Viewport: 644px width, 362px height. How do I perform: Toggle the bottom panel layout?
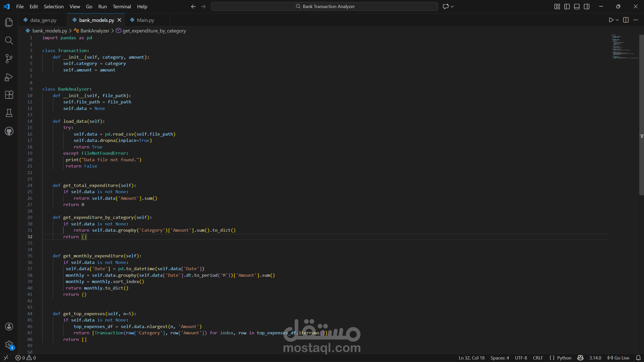click(x=577, y=7)
